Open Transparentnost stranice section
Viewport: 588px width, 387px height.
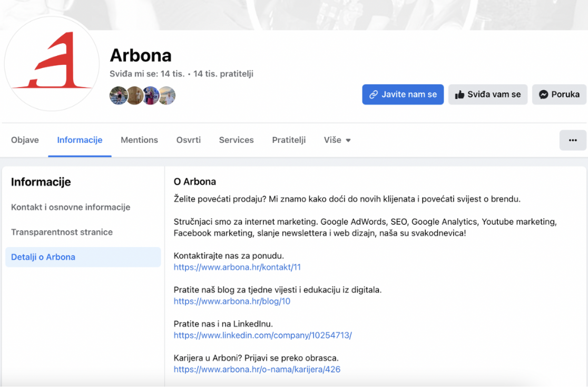pyautogui.click(x=62, y=232)
